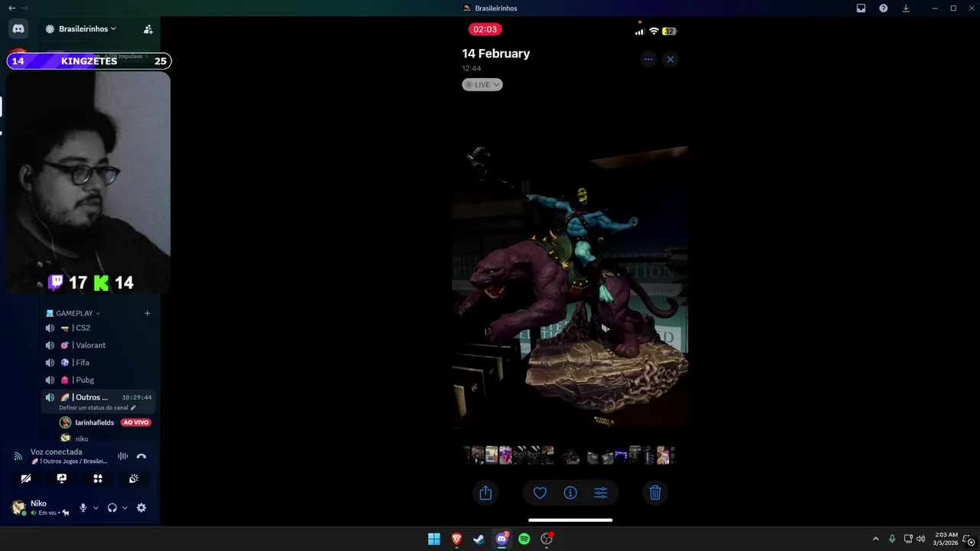
Task: Mute the microphone
Action: click(83, 507)
